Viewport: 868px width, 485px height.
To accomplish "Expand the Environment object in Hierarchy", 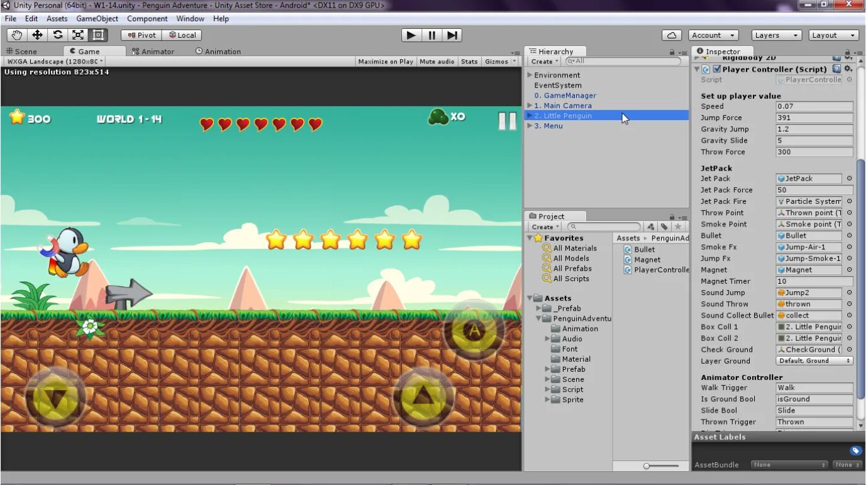I will (530, 75).
